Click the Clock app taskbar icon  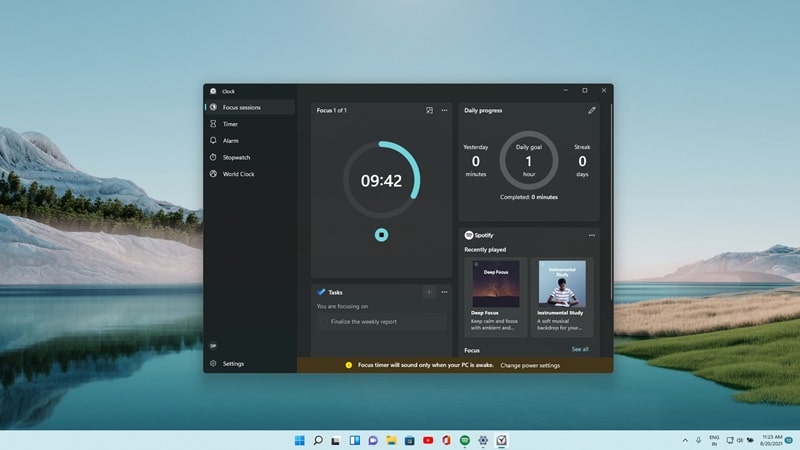coord(502,440)
